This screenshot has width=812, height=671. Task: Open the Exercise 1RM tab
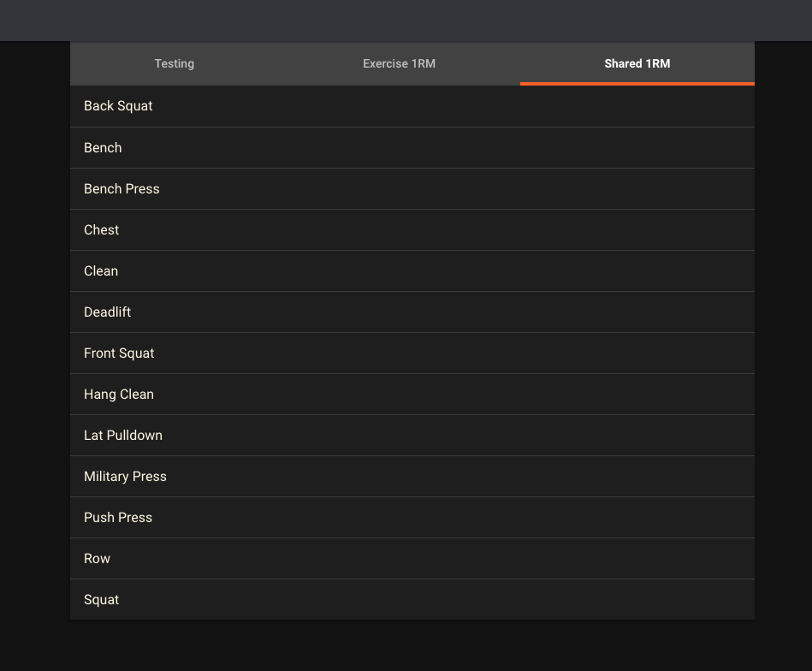pyautogui.click(x=399, y=63)
